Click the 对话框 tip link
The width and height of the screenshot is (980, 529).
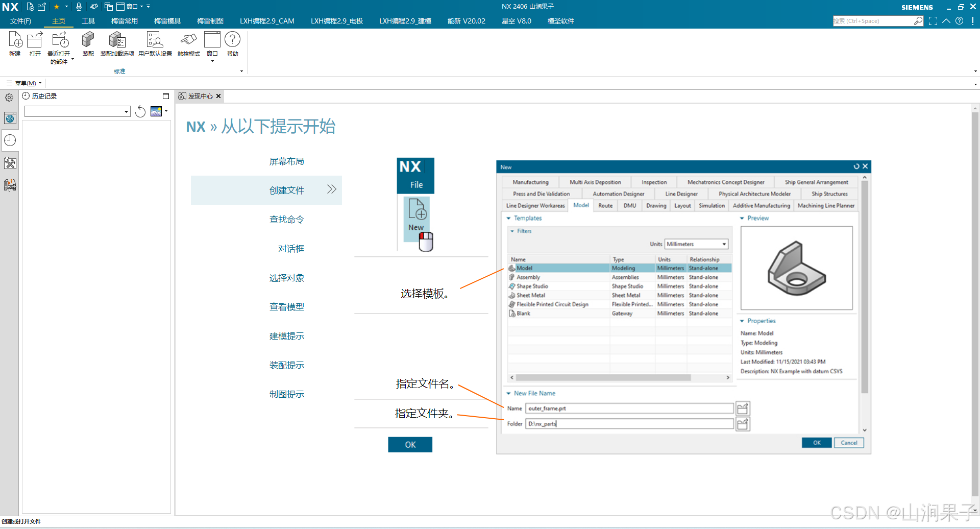pyautogui.click(x=291, y=249)
